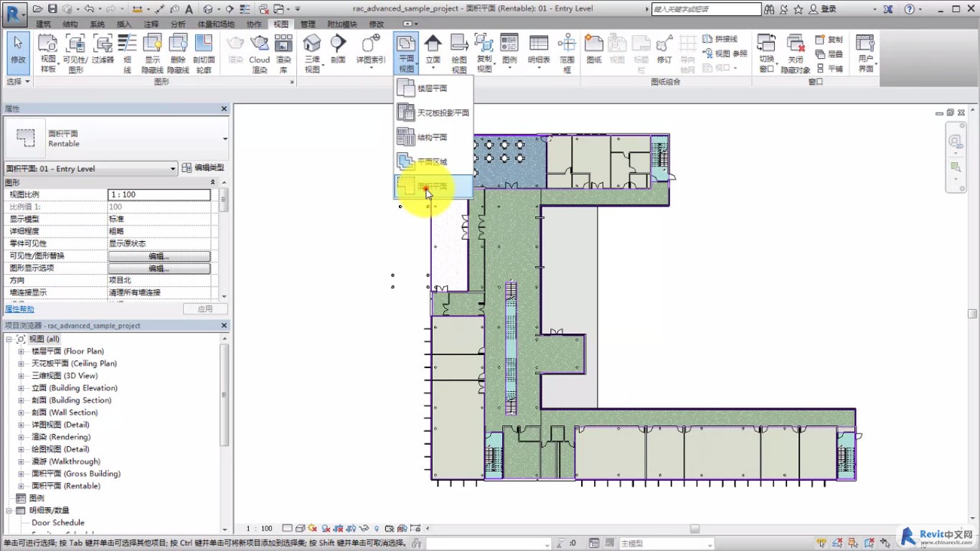
Task: Open the 用户界面 user interface menu
Action: pyautogui.click(x=866, y=53)
